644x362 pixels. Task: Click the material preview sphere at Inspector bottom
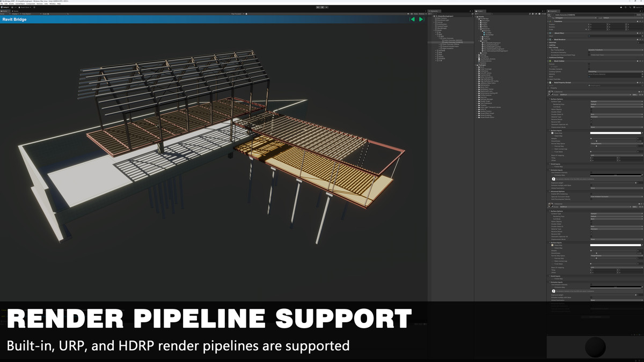(595, 348)
